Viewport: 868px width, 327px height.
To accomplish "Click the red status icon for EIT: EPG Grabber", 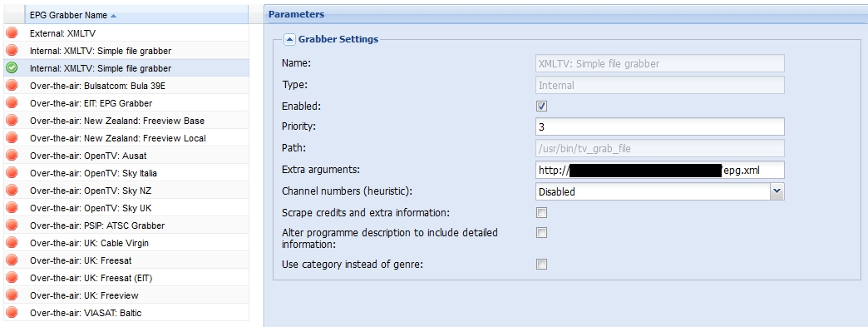I will [12, 103].
